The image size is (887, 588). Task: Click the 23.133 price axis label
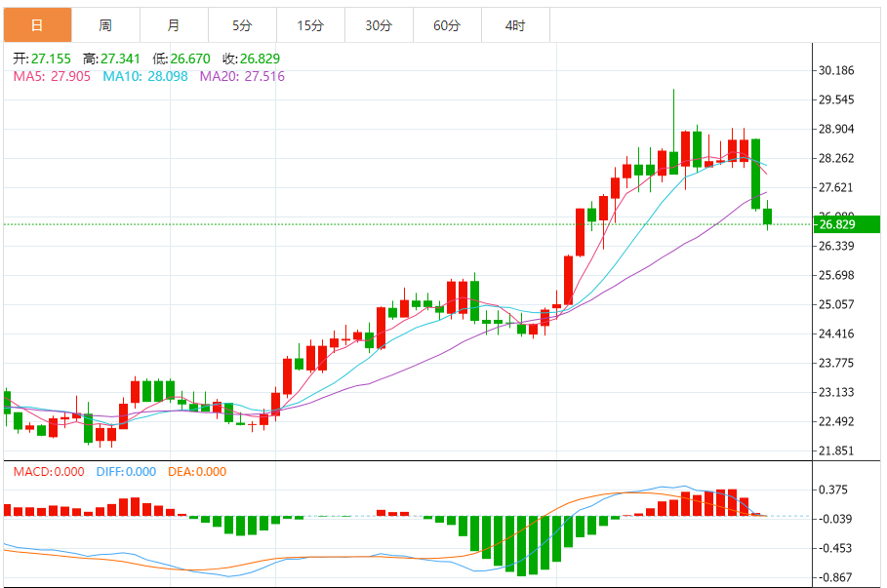tap(836, 392)
